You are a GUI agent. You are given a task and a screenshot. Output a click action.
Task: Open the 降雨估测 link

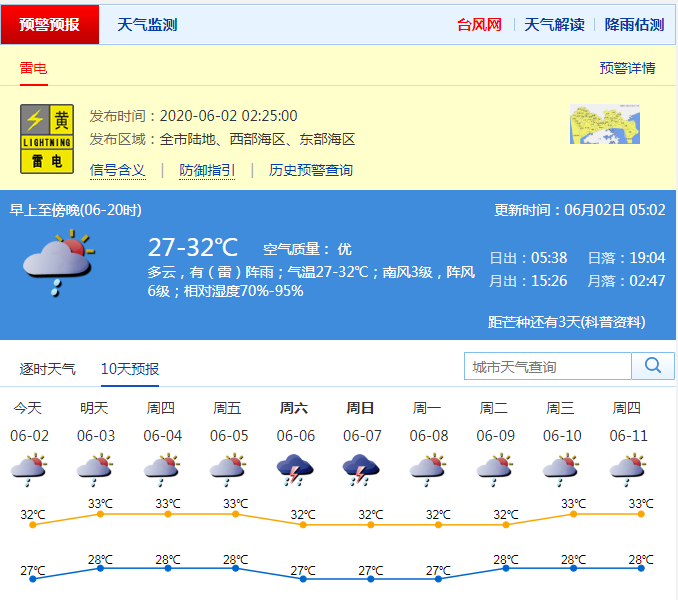[634, 25]
